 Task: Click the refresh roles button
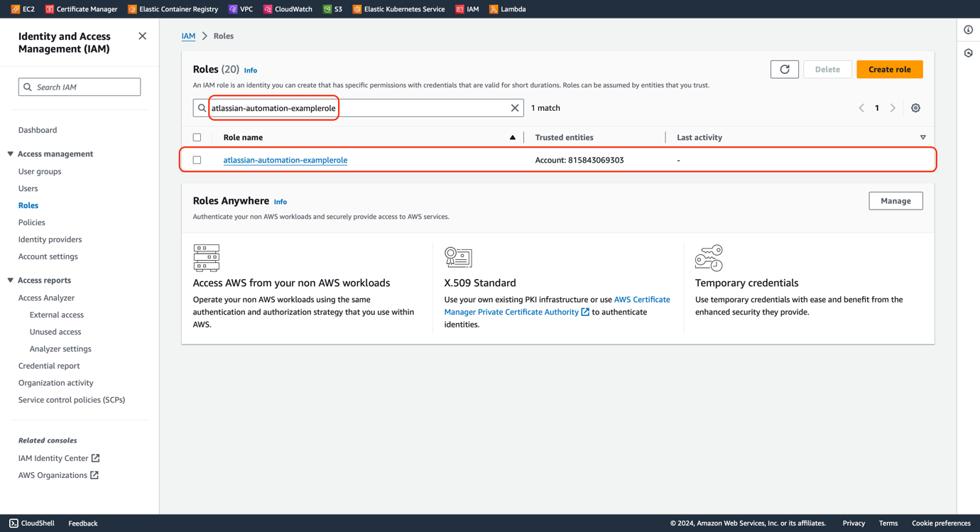point(785,70)
